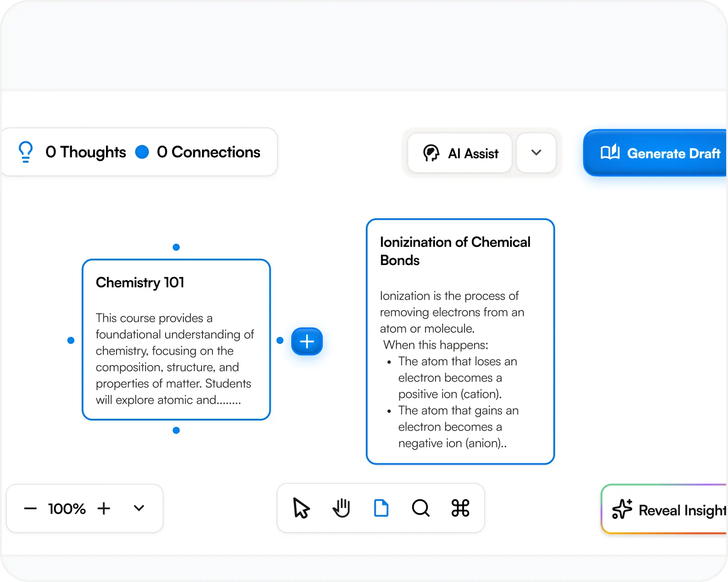Select the Ionizination of Chemical Bonds card
The height and width of the screenshot is (582, 728).
pos(460,341)
